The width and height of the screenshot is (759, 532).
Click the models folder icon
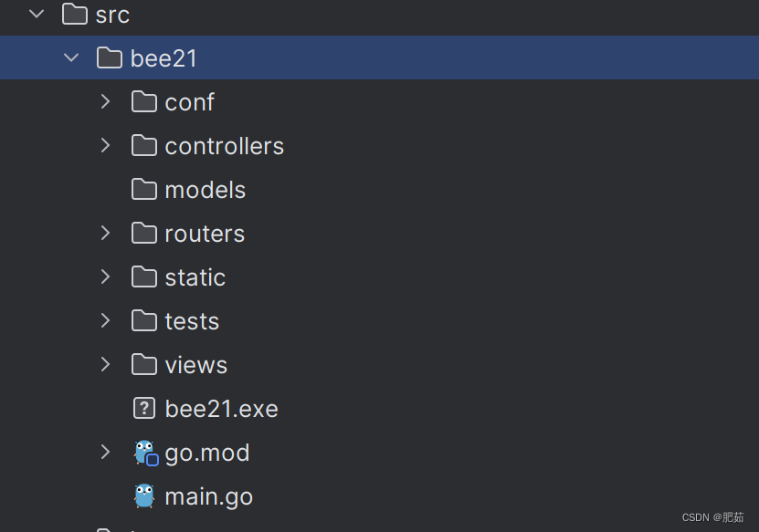(x=144, y=189)
